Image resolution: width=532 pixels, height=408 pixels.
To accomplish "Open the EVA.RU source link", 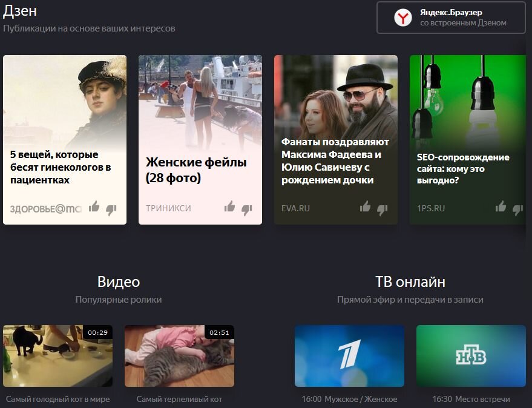I will click(295, 208).
